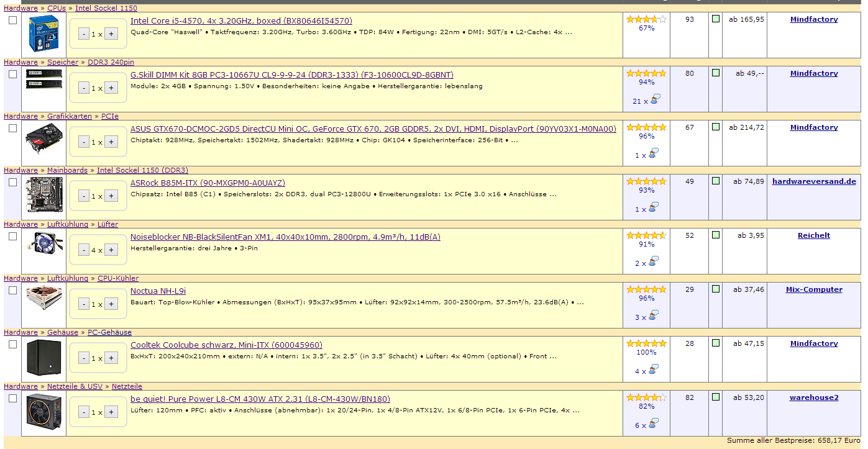Click star rating of be quiet! Pure Power

tap(646, 397)
